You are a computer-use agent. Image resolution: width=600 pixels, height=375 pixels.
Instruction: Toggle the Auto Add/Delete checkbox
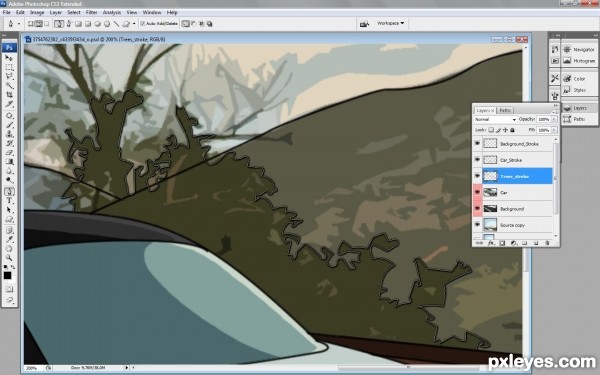pyautogui.click(x=143, y=24)
